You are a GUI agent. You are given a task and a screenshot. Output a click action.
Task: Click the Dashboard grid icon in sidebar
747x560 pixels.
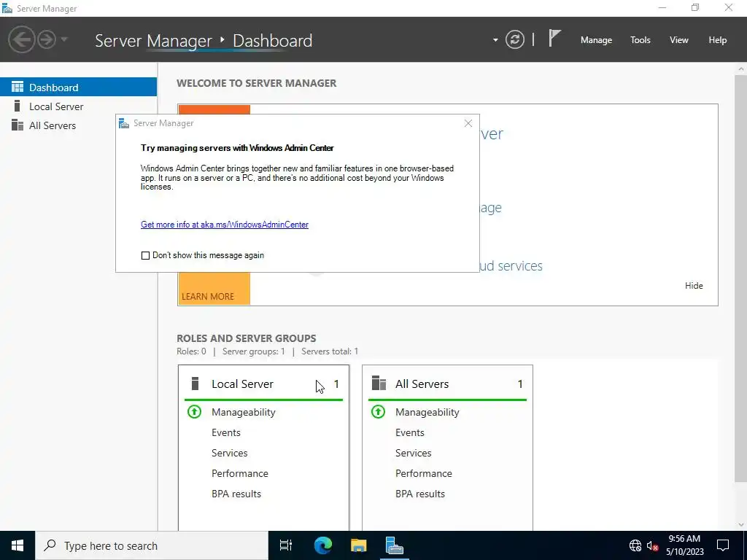coord(18,87)
